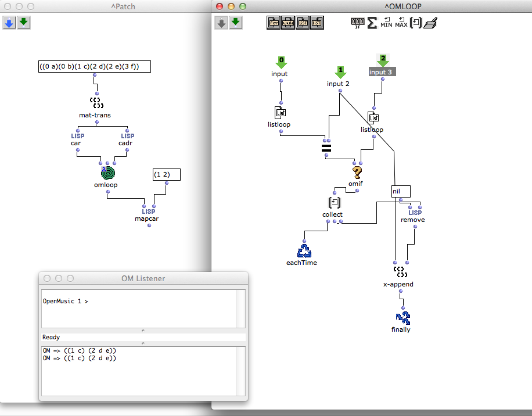Click the (1 2) value box
532x416 pixels.
(x=167, y=175)
